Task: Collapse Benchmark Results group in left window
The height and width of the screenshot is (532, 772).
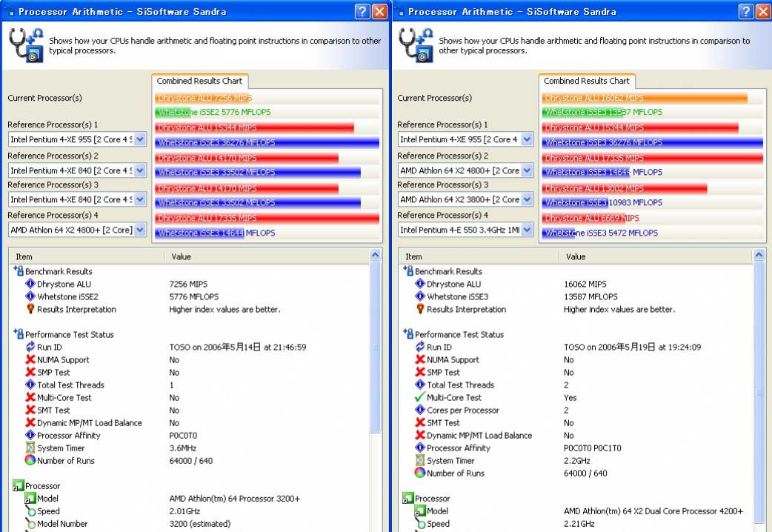Action: point(19,271)
